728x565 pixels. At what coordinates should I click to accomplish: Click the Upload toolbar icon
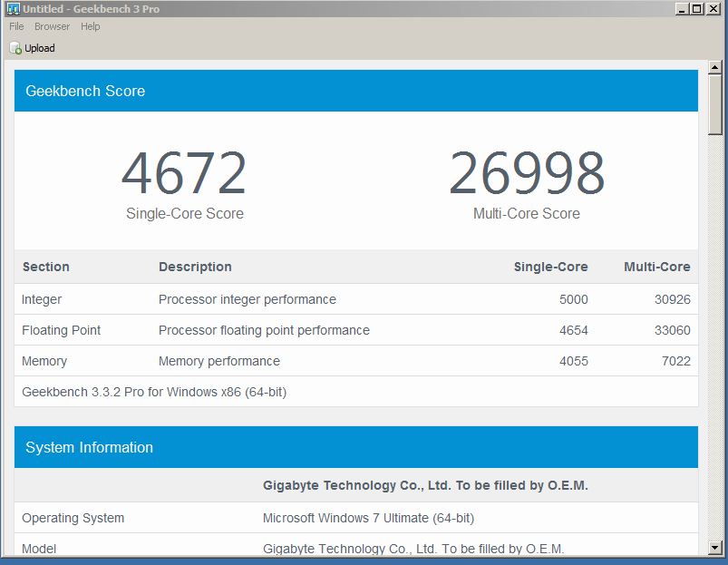pyautogui.click(x=15, y=48)
